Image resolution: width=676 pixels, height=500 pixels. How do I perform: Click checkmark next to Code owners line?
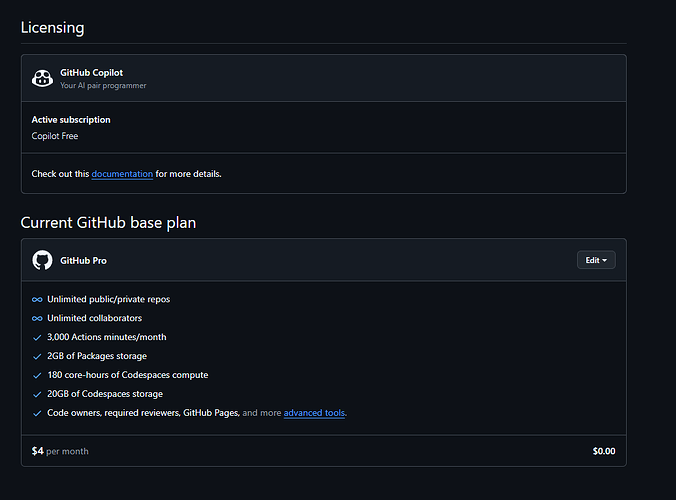[x=37, y=413]
